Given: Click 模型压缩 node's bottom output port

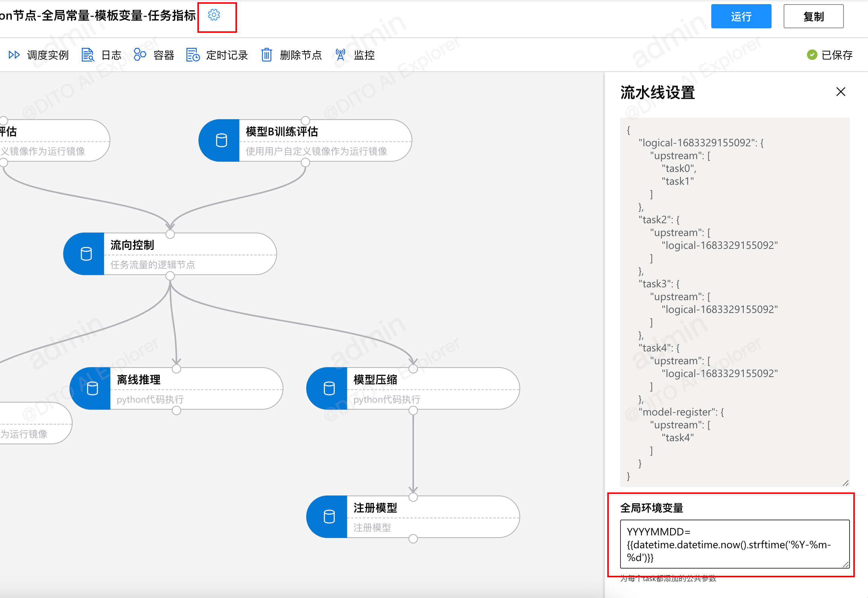Looking at the screenshot, I should point(413,411).
